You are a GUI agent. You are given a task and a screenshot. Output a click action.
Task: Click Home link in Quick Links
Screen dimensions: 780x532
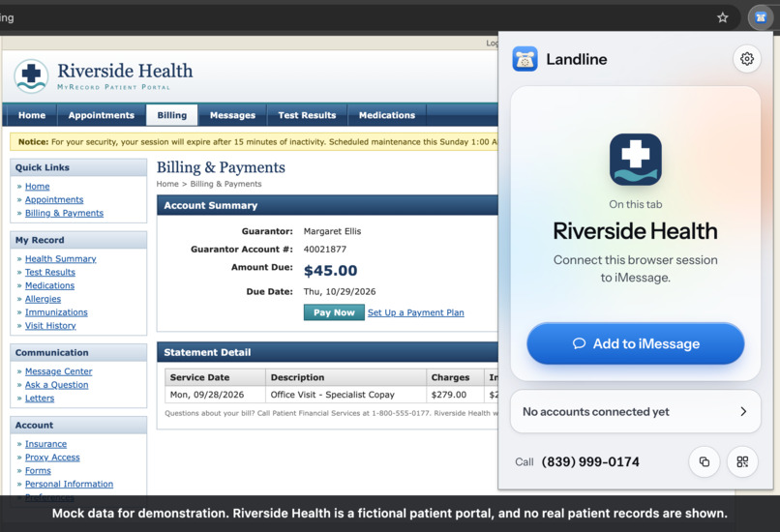coord(38,186)
